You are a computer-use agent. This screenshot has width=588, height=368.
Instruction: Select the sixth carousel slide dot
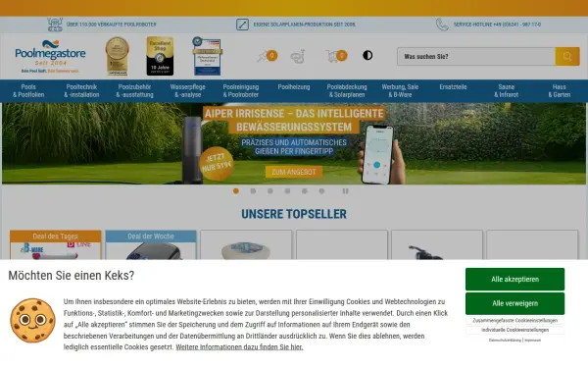321,191
